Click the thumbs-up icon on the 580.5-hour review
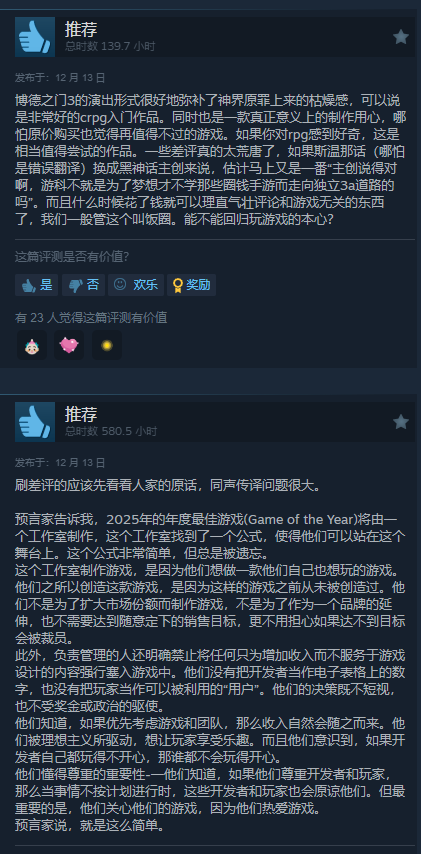Screen dimensions: 421x854 pyautogui.click(x=35, y=422)
